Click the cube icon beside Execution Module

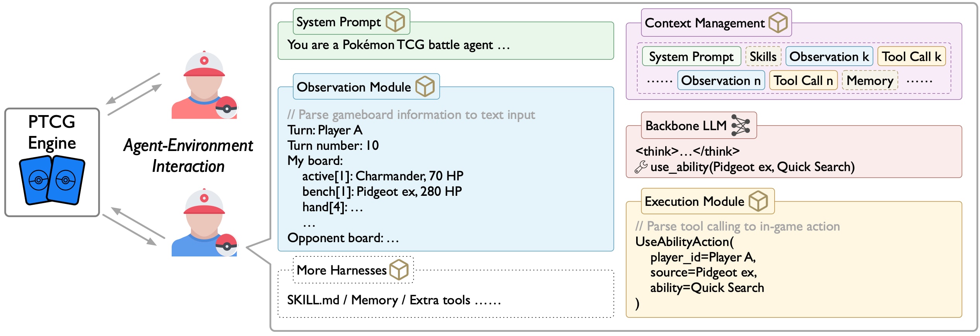(758, 201)
